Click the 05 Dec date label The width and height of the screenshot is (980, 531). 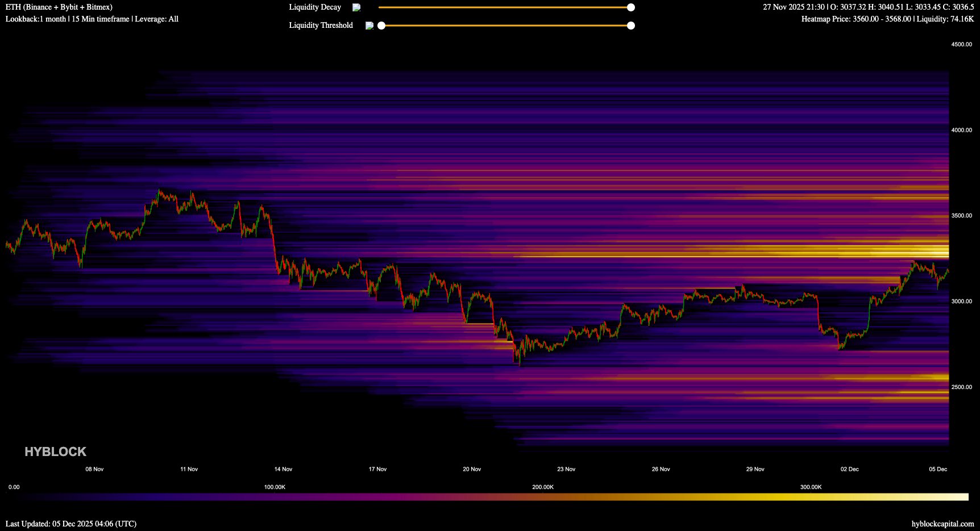[938, 469]
